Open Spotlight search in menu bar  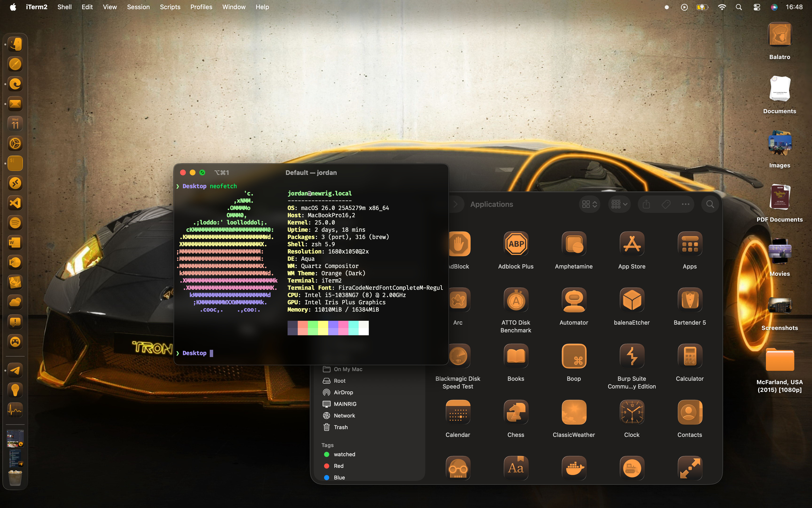[x=739, y=7]
